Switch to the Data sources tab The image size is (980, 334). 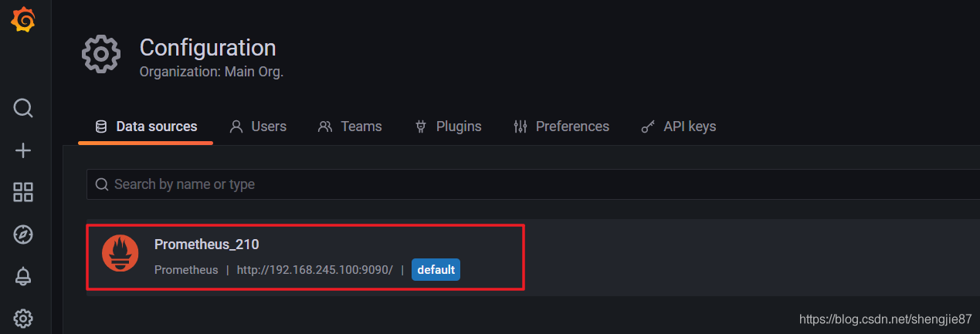pos(146,127)
